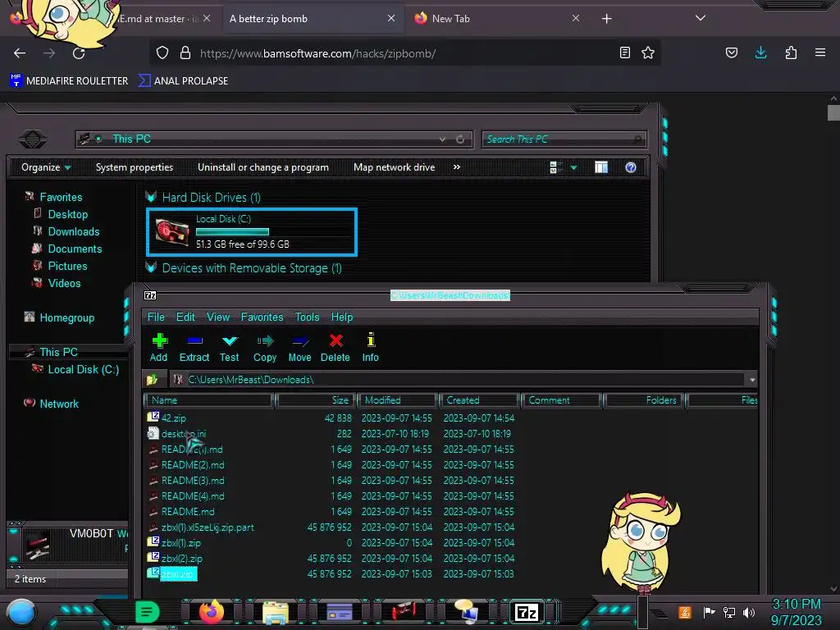The width and height of the screenshot is (840, 630).
Task: Open the File menu in 7-Zip
Action: [x=156, y=317]
